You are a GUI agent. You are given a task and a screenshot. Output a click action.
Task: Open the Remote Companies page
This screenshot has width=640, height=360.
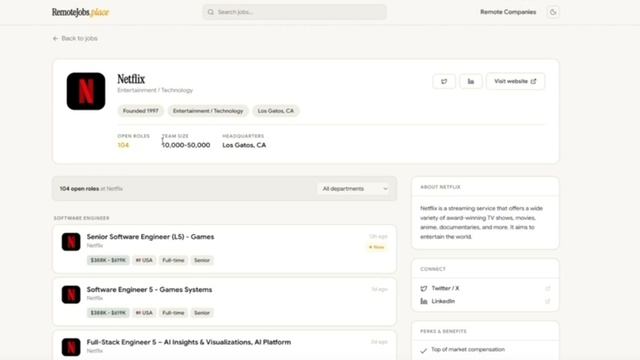click(x=508, y=12)
